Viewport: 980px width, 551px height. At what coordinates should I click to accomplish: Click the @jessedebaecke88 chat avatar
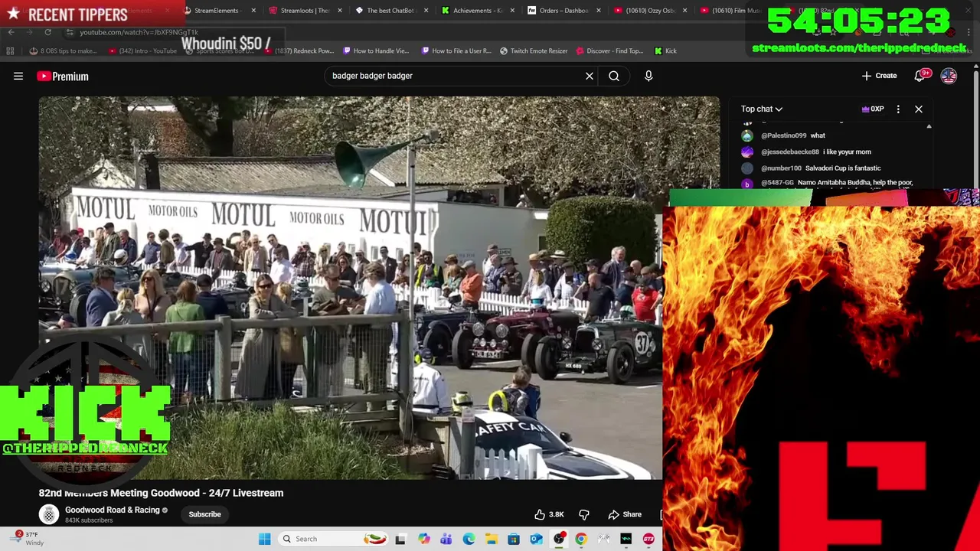tap(747, 152)
